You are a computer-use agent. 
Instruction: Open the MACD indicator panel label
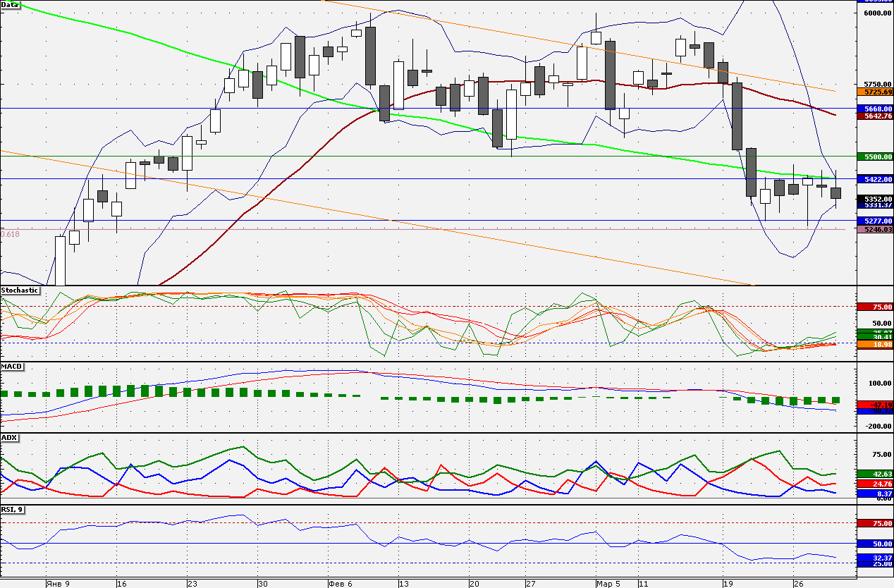pyautogui.click(x=11, y=367)
